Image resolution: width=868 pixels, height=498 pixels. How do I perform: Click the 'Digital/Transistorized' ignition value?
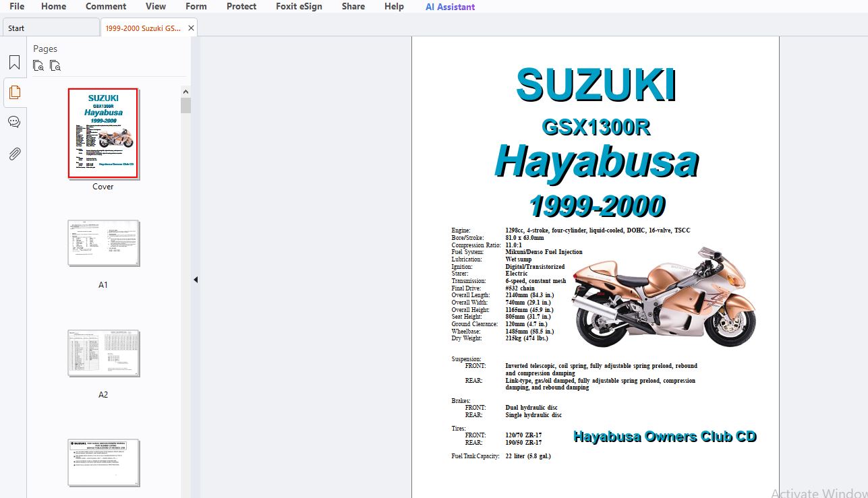pyautogui.click(x=535, y=267)
